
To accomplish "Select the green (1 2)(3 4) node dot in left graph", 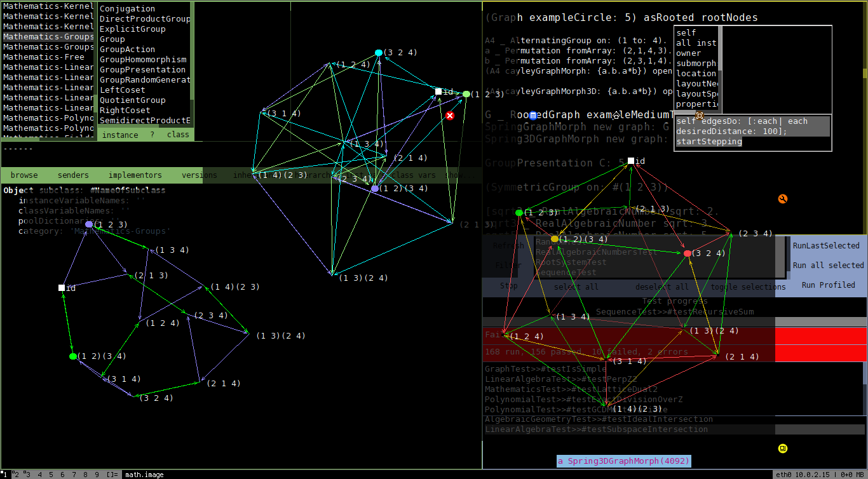I will pyautogui.click(x=73, y=356).
